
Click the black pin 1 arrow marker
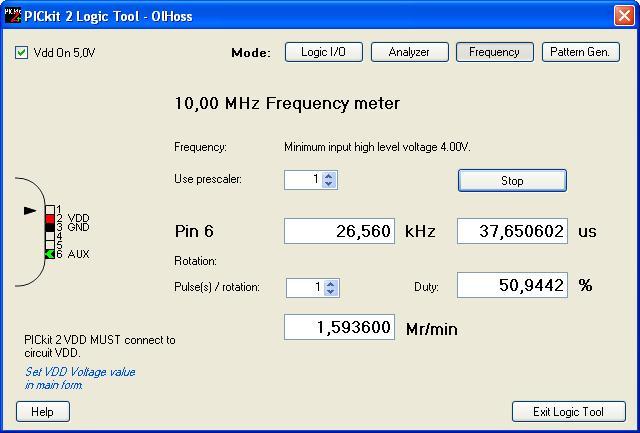point(30,211)
